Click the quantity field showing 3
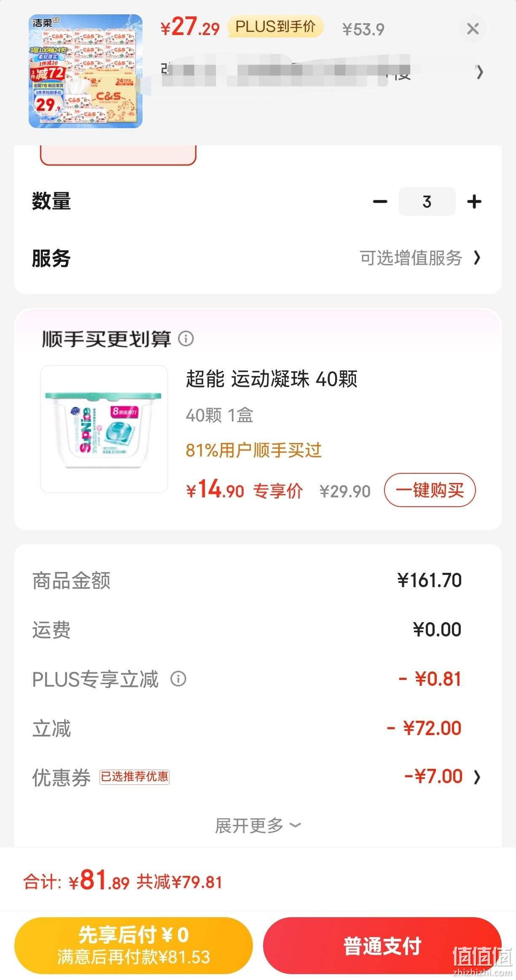The image size is (516, 980). (427, 201)
